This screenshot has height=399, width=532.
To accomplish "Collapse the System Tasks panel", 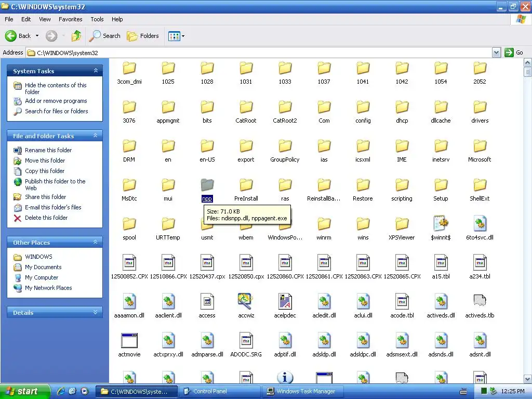I will [96, 71].
